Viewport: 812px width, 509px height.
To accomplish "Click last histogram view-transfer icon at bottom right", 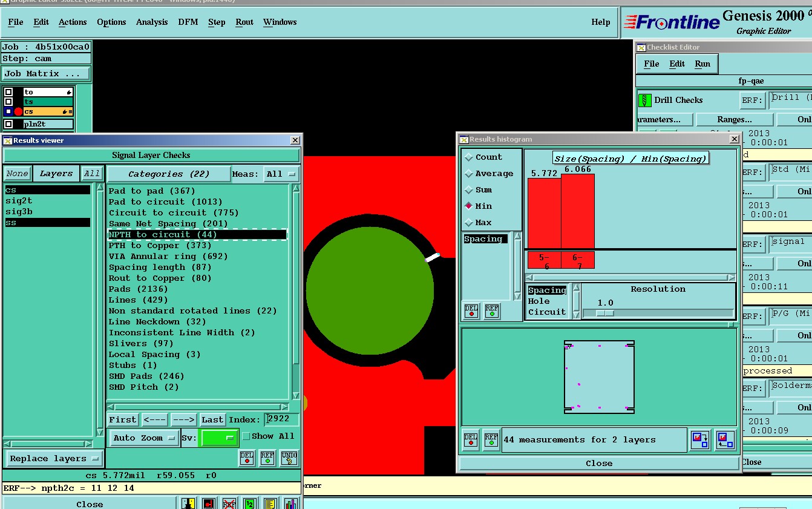I will click(724, 439).
